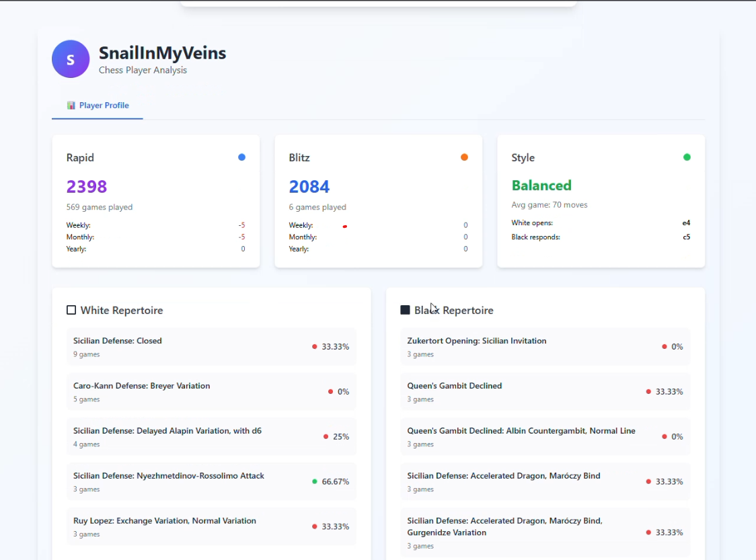The image size is (756, 560).
Task: Click the purple S avatar circle
Action: [71, 59]
